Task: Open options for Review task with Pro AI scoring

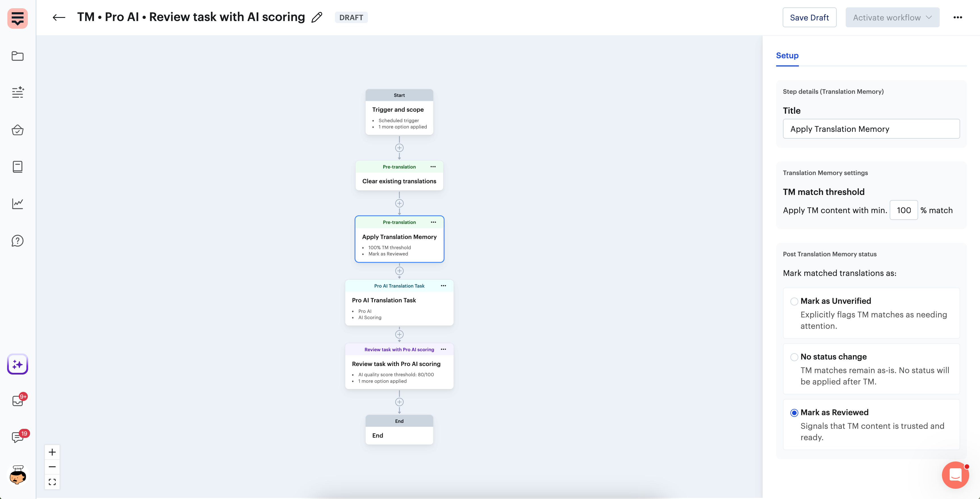Action: coord(443,349)
